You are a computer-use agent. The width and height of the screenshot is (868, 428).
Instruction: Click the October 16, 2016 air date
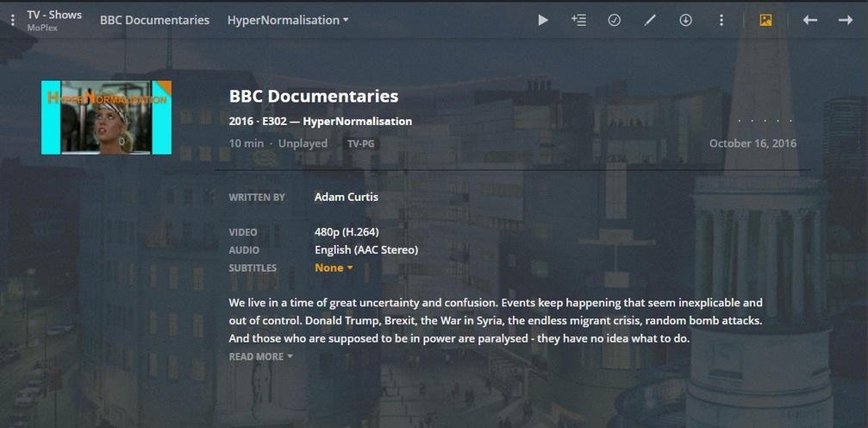click(752, 143)
